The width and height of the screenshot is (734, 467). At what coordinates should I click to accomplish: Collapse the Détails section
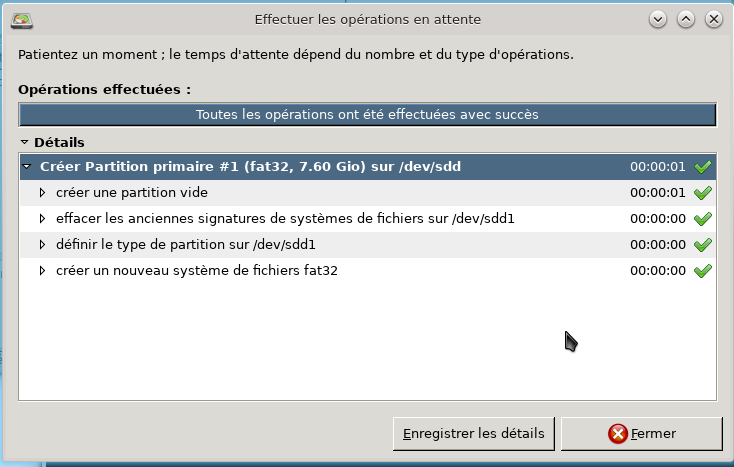[x=25, y=143]
